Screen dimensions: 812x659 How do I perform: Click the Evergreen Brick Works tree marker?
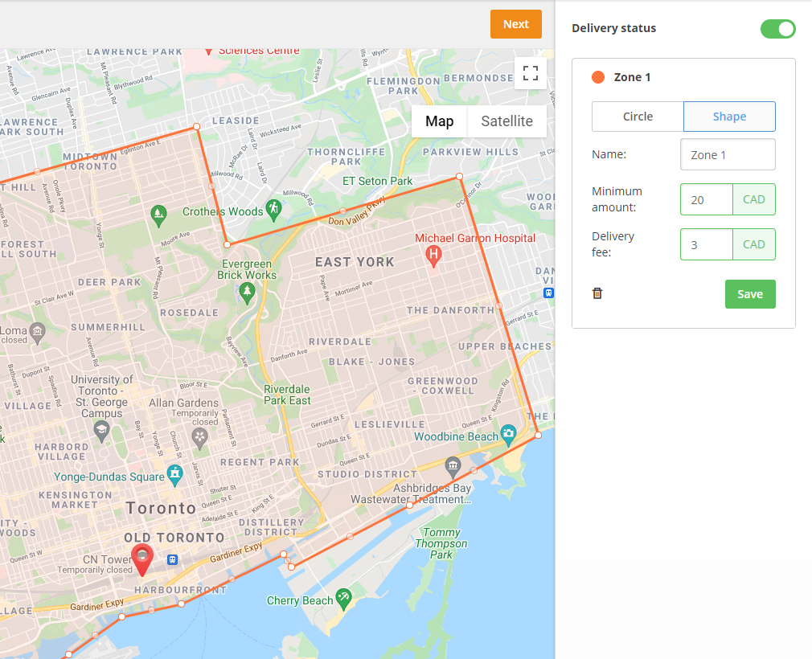[x=247, y=293]
